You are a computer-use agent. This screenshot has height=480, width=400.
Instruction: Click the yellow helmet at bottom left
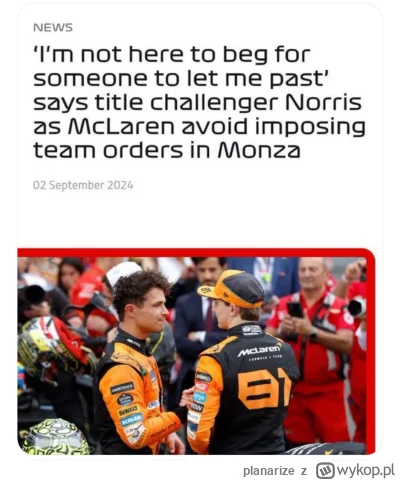click(x=55, y=437)
